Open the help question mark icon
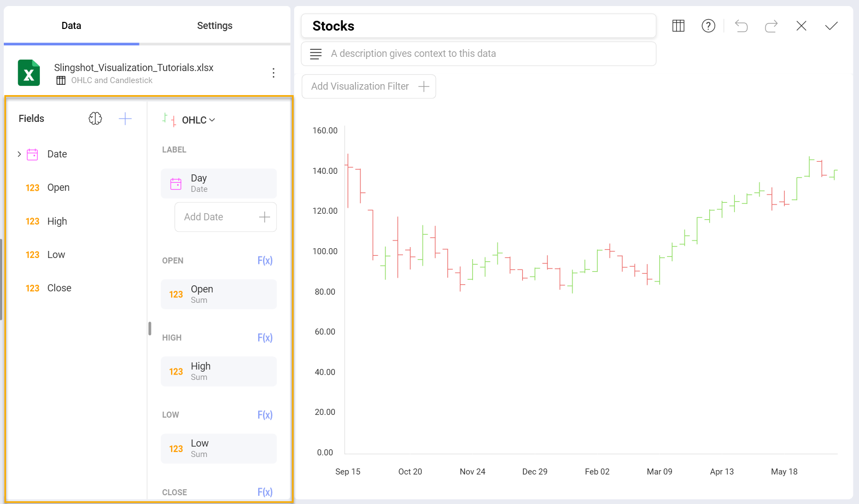 coord(708,26)
